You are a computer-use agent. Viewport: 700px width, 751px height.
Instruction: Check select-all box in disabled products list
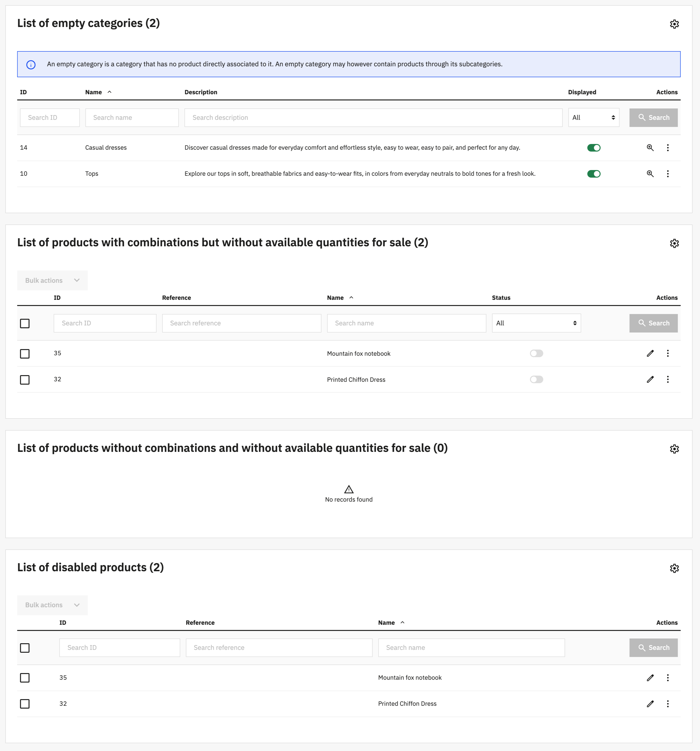tap(25, 648)
